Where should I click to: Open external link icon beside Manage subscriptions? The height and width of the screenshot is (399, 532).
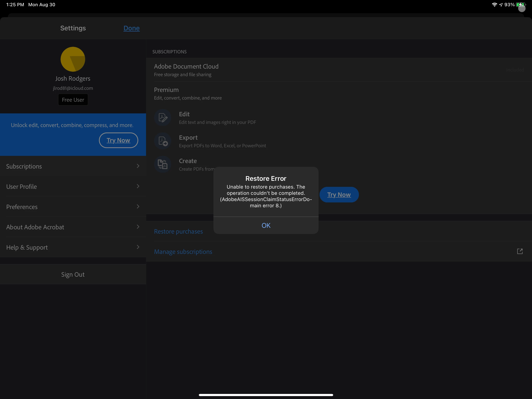(520, 251)
